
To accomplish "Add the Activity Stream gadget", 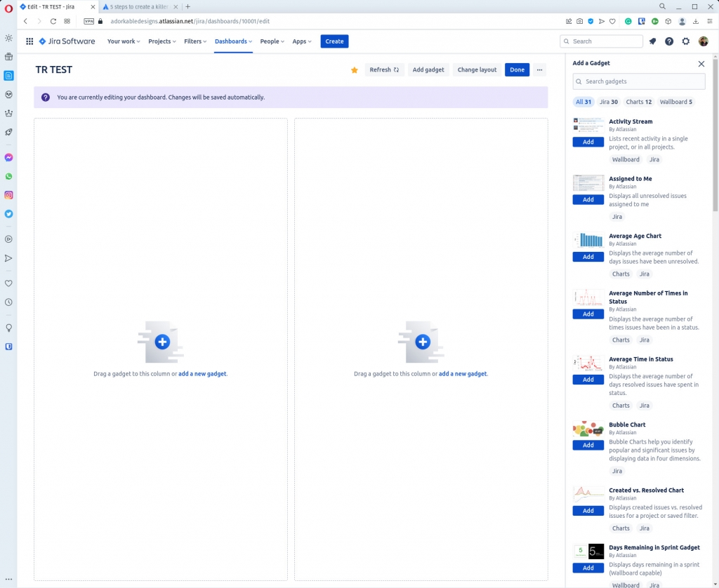I will (x=588, y=142).
